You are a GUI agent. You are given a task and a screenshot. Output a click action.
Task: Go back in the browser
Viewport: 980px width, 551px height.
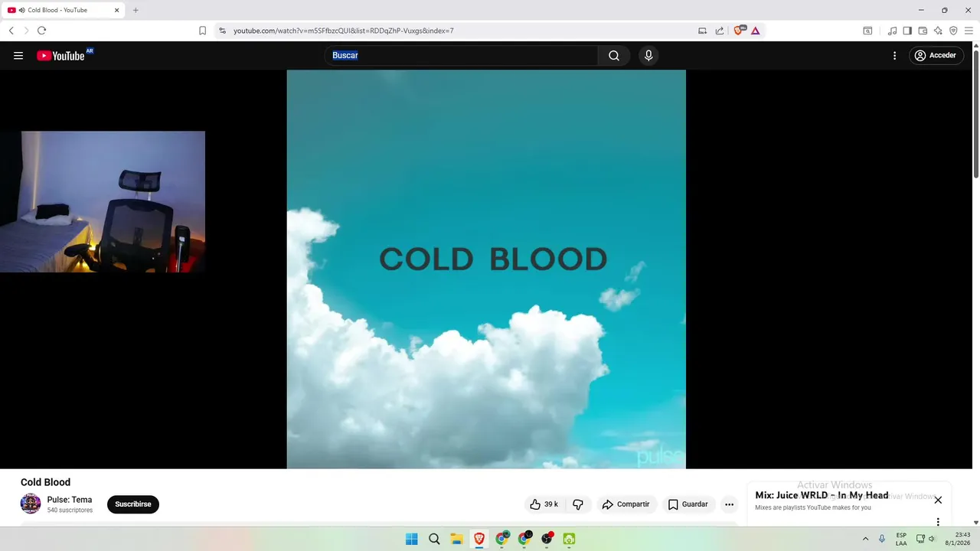coord(11,31)
